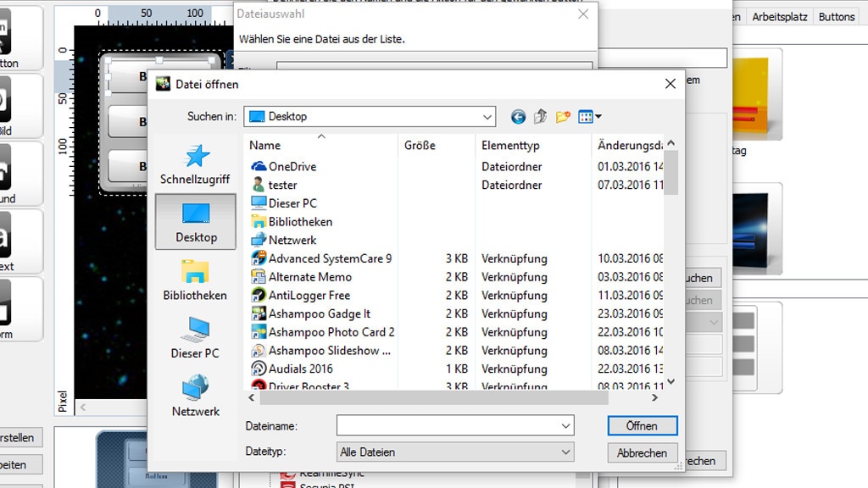Open the Dateityp dropdown showing Alle Dateien
This screenshot has height=488, width=868.
pyautogui.click(x=454, y=452)
